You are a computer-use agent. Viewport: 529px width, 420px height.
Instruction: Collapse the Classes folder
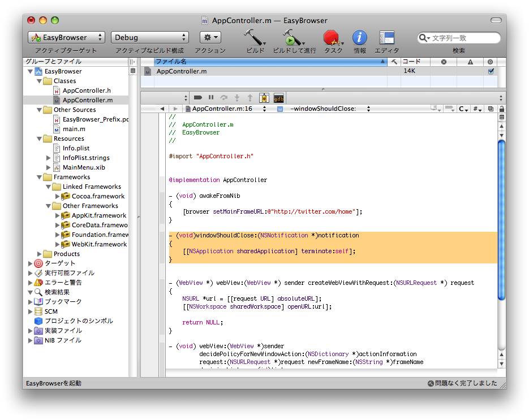pos(39,81)
